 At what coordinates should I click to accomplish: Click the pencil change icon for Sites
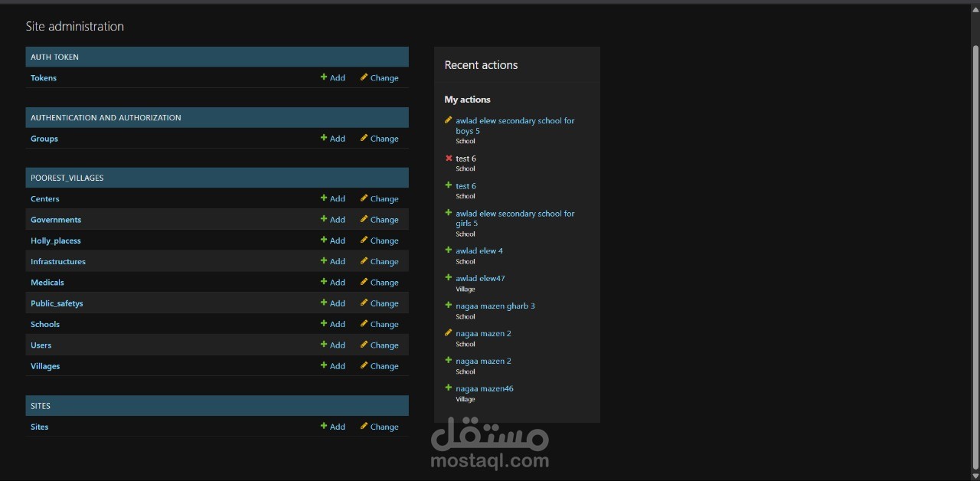coord(363,427)
